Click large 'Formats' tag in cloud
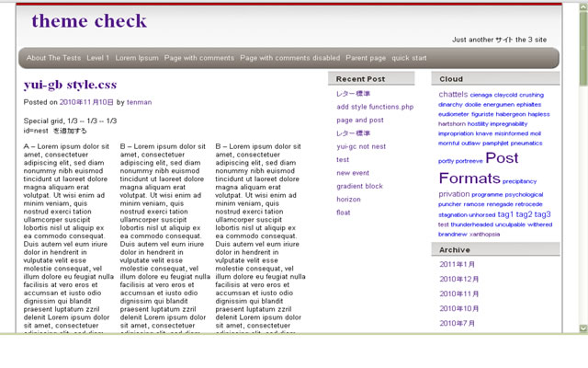588x368 pixels. 469,178
